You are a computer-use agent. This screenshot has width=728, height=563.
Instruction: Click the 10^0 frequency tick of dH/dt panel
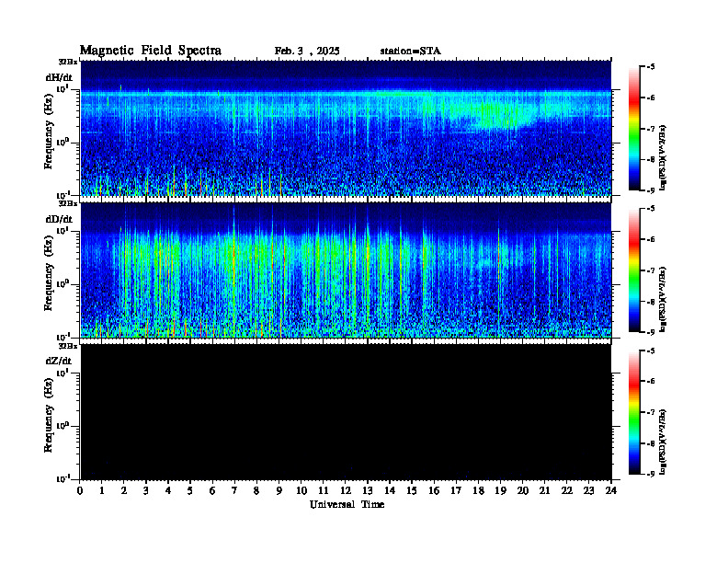point(63,143)
